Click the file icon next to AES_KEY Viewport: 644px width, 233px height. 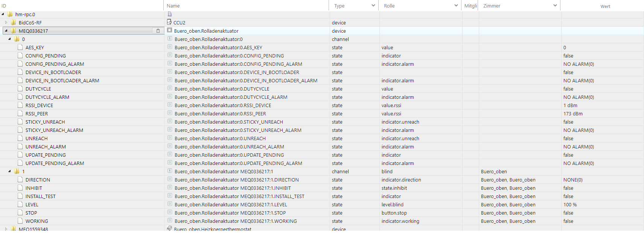pyautogui.click(x=20, y=47)
